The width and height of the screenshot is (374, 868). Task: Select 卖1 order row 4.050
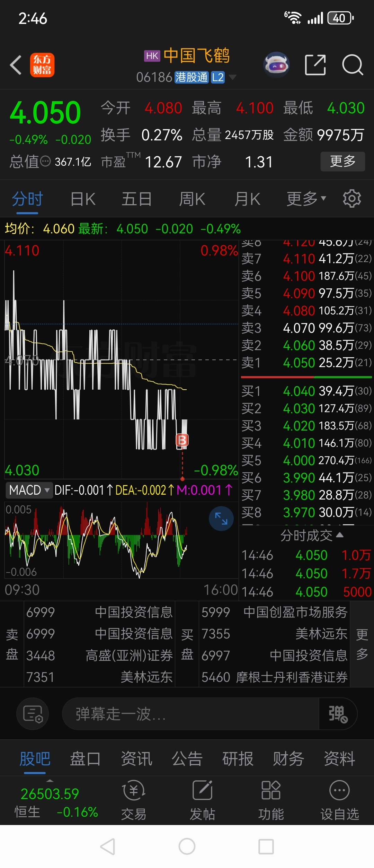pyautogui.click(x=306, y=363)
